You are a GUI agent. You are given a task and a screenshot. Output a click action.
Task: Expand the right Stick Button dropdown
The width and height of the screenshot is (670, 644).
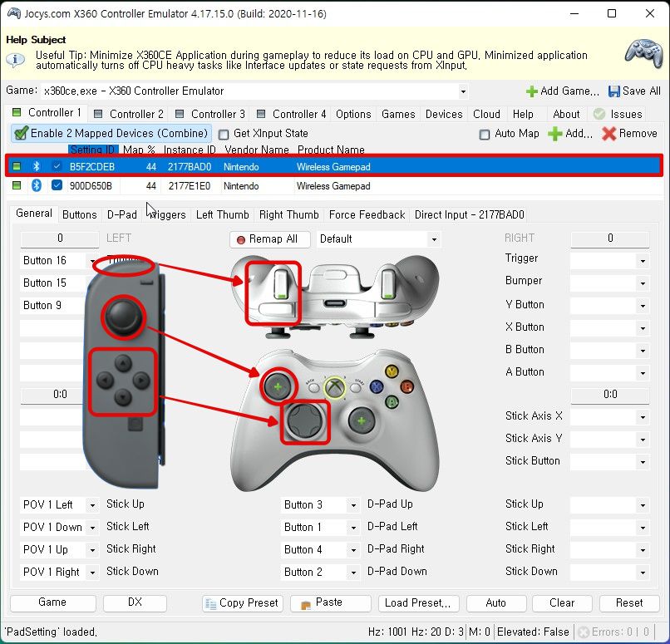pyautogui.click(x=643, y=462)
